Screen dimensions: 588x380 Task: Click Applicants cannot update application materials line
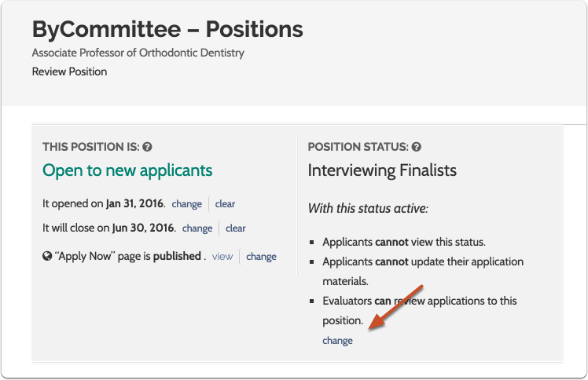[423, 271]
